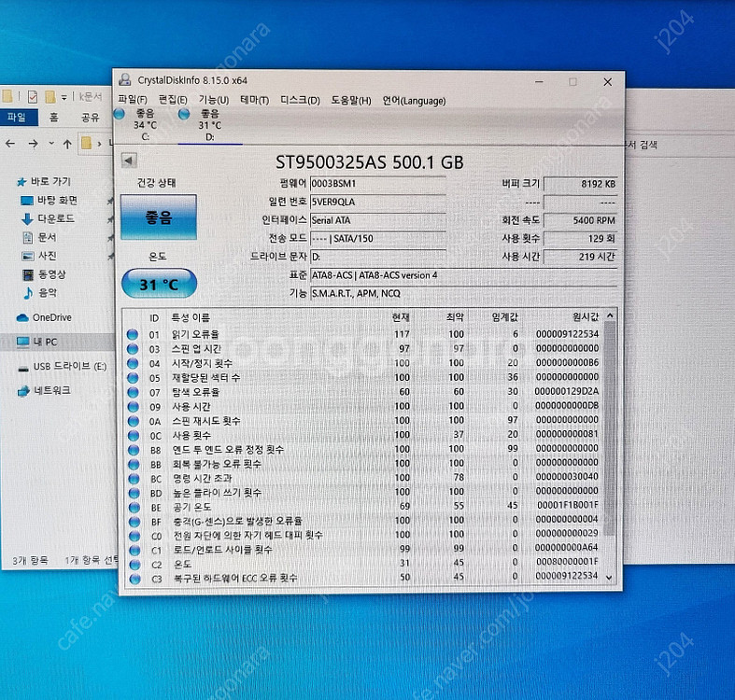This screenshot has width=735, height=700.
Task: Click the previous disk arrow button
Action: coord(129,161)
